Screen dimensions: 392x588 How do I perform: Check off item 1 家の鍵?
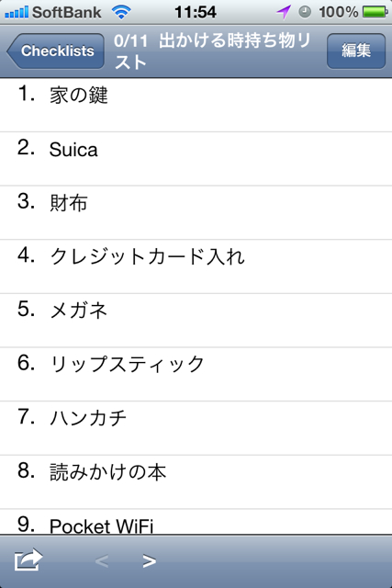196,105
